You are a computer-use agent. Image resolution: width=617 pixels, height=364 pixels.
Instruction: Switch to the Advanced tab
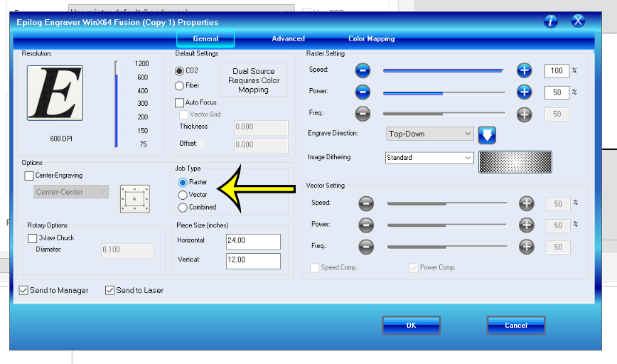point(288,38)
